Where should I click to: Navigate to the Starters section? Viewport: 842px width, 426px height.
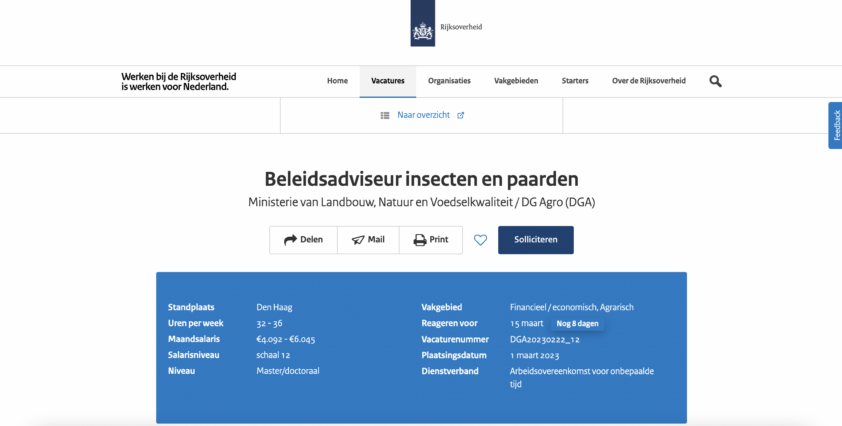pos(575,81)
